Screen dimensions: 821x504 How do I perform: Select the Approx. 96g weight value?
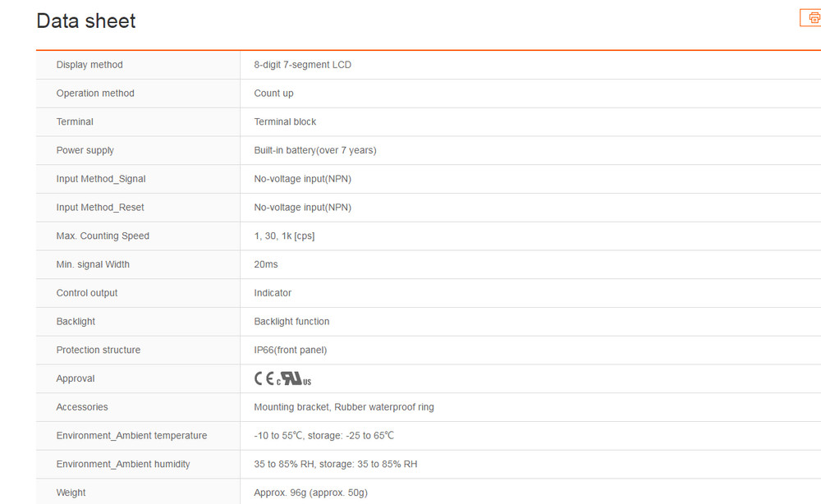click(x=310, y=493)
